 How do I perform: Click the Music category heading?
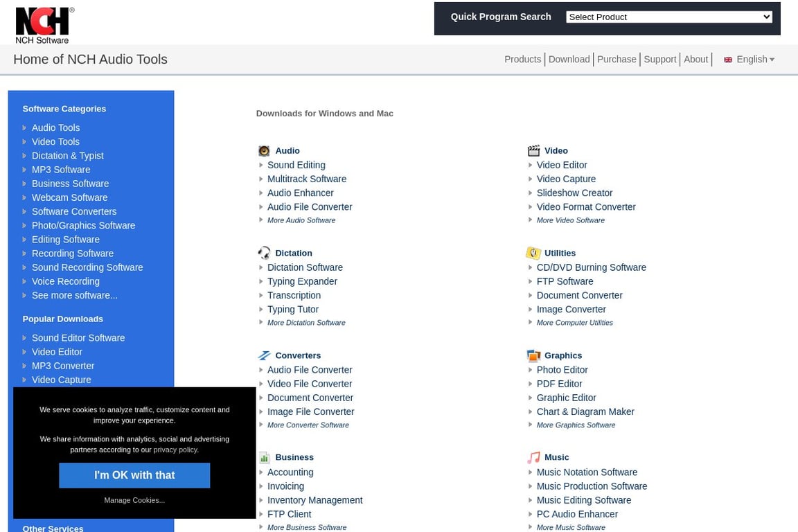click(x=557, y=457)
